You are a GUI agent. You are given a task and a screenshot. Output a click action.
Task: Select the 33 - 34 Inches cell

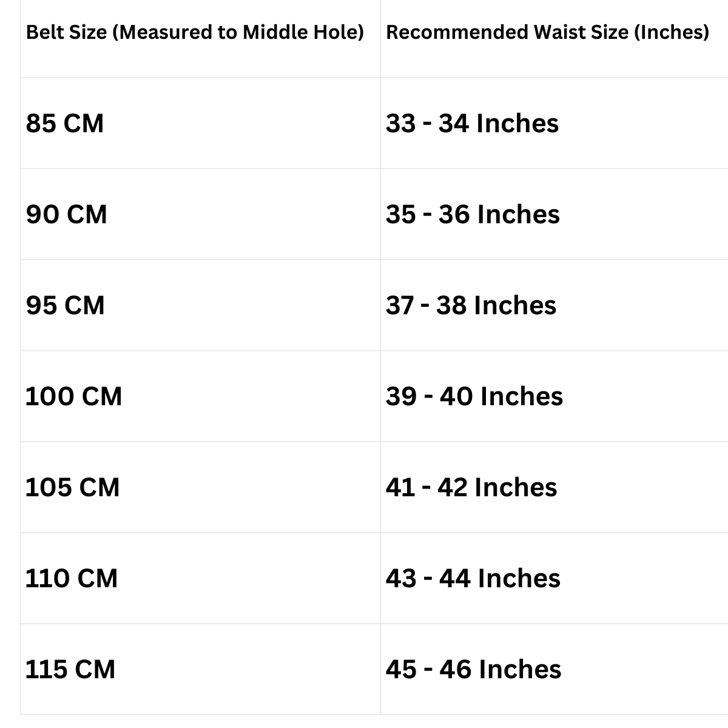point(472,123)
